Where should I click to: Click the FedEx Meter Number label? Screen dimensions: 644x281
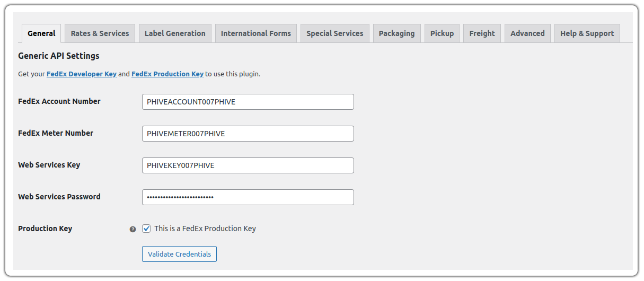pyautogui.click(x=56, y=133)
